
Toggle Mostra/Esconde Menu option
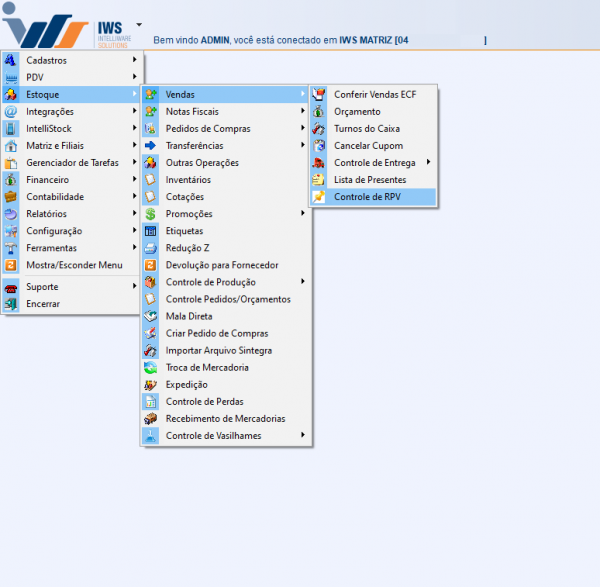tap(74, 265)
